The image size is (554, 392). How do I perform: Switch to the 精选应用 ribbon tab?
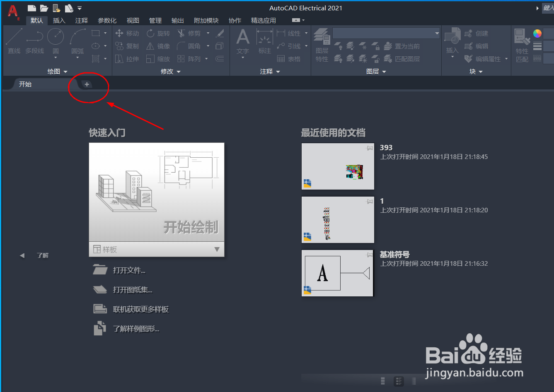click(x=263, y=20)
